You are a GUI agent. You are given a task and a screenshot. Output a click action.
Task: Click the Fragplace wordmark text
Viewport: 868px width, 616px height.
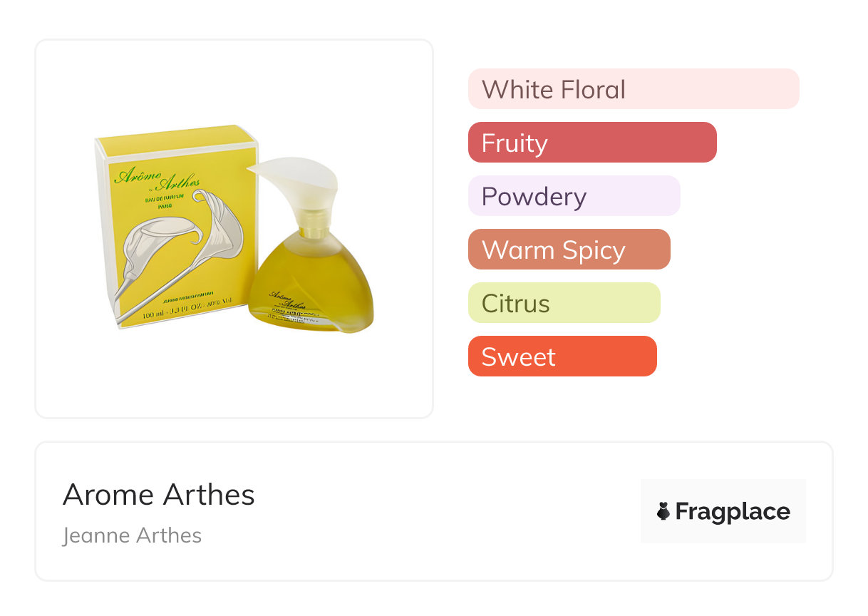(733, 511)
